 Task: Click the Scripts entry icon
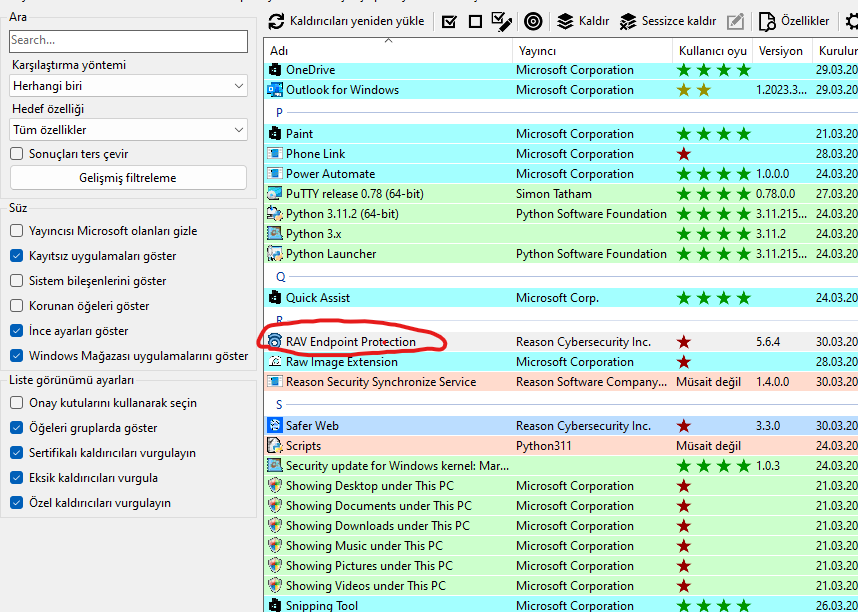pyautogui.click(x=275, y=446)
